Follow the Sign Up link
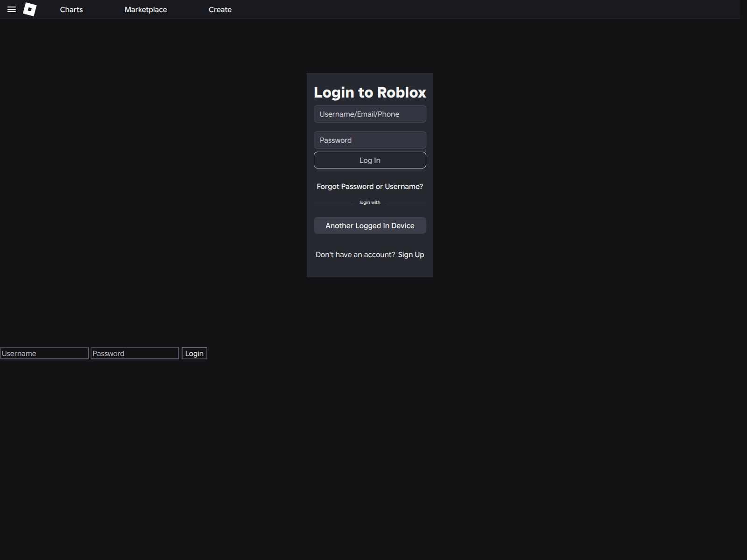 (x=411, y=255)
